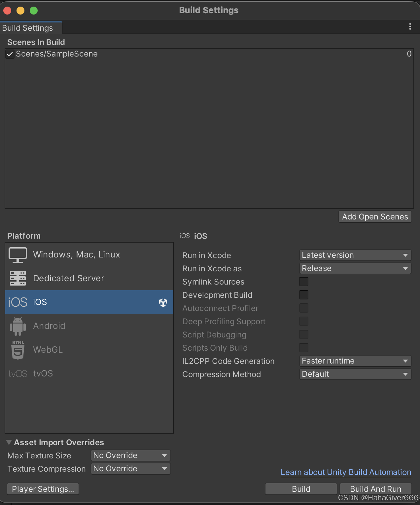Click the tvOS platform icon

(x=18, y=374)
